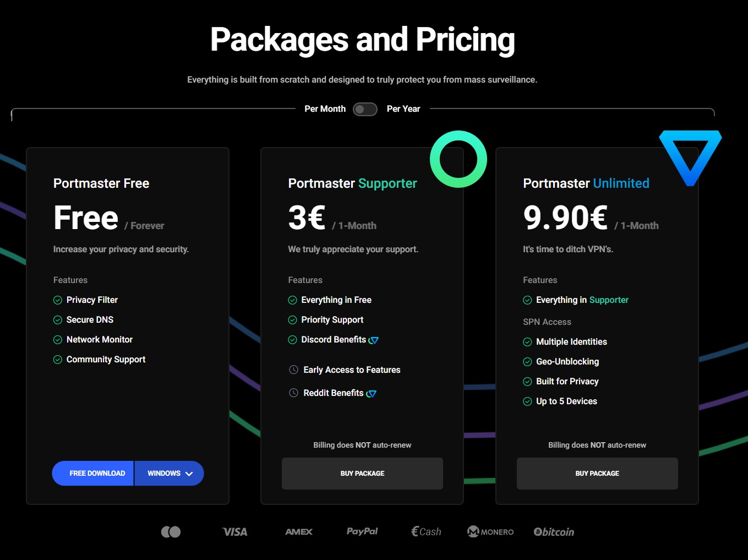748x560 pixels.
Task: Click the Supporter link in Unlimited features
Action: pos(609,300)
